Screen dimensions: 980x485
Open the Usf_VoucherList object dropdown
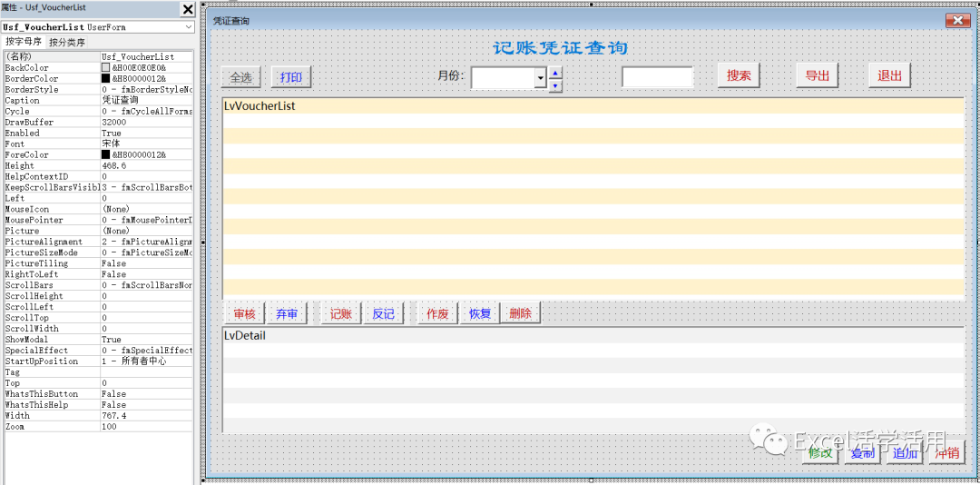189,27
